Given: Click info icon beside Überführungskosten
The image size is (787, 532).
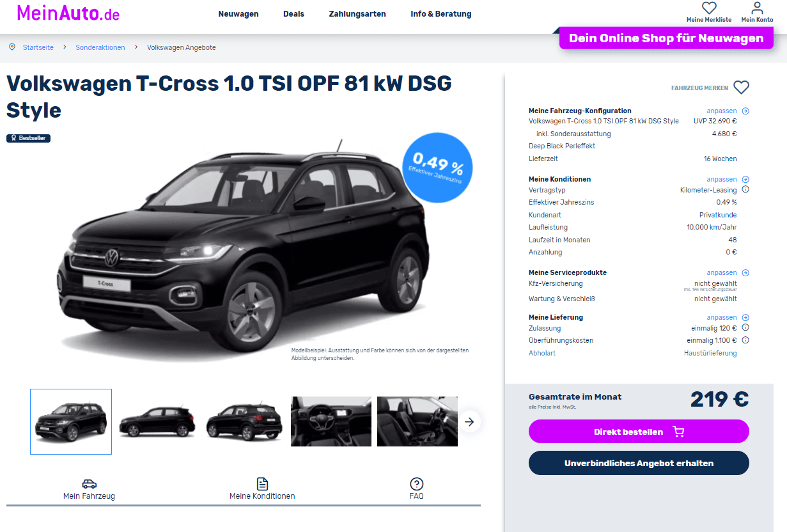Looking at the screenshot, I should [745, 340].
